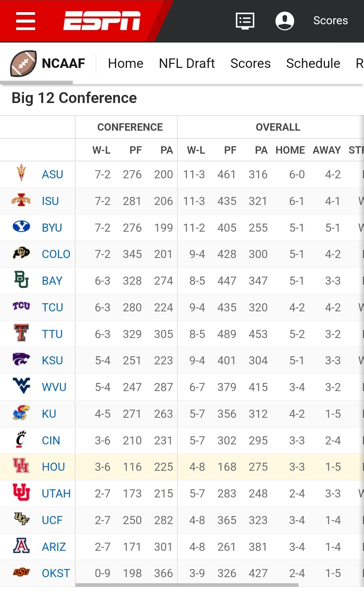
Task: Open the user profile icon
Action: (x=285, y=21)
